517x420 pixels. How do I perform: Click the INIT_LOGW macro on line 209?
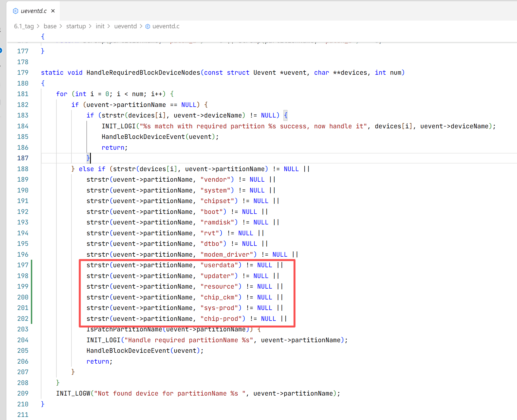(73, 393)
